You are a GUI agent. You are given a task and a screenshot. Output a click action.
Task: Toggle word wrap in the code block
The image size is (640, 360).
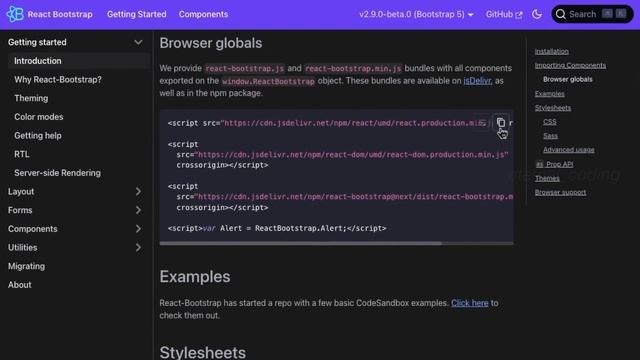point(482,122)
